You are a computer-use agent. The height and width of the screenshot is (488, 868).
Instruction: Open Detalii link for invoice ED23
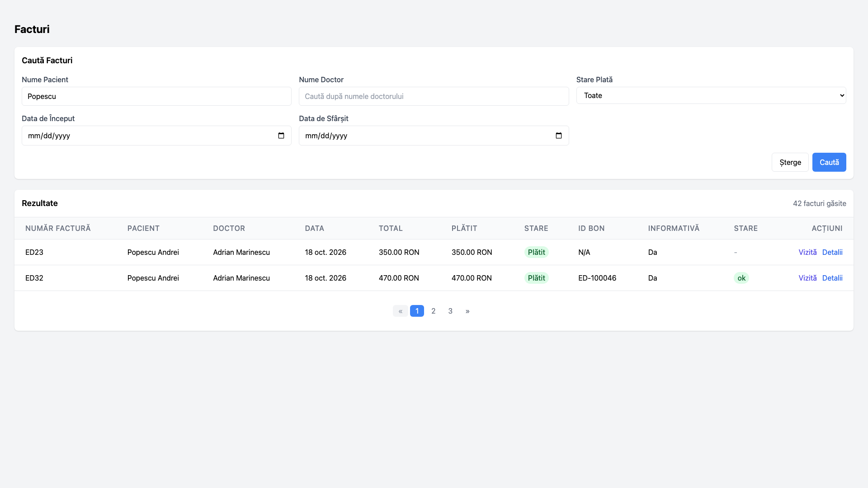coord(832,252)
